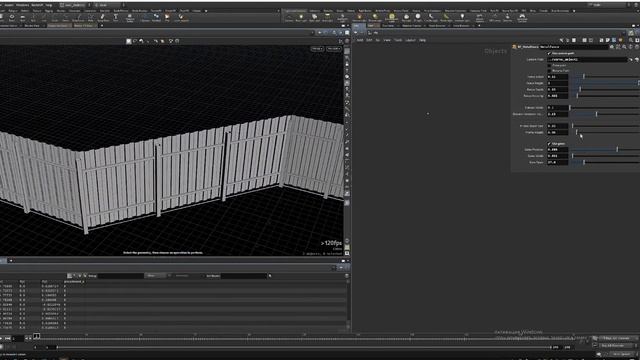Select the Spray Paint shelf tool
640x360 pixels.
pos(102,17)
